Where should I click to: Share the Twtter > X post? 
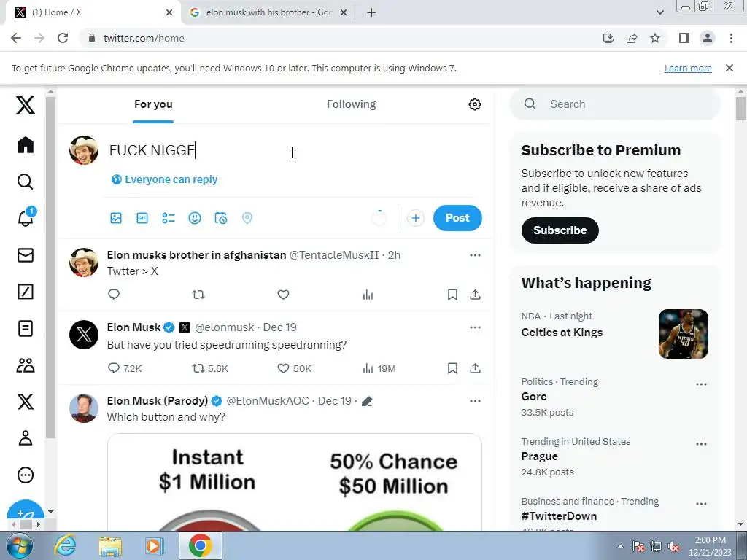tap(475, 295)
